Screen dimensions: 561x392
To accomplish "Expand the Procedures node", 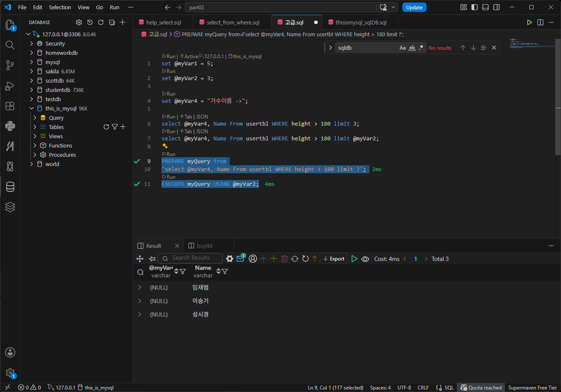I will pos(35,155).
